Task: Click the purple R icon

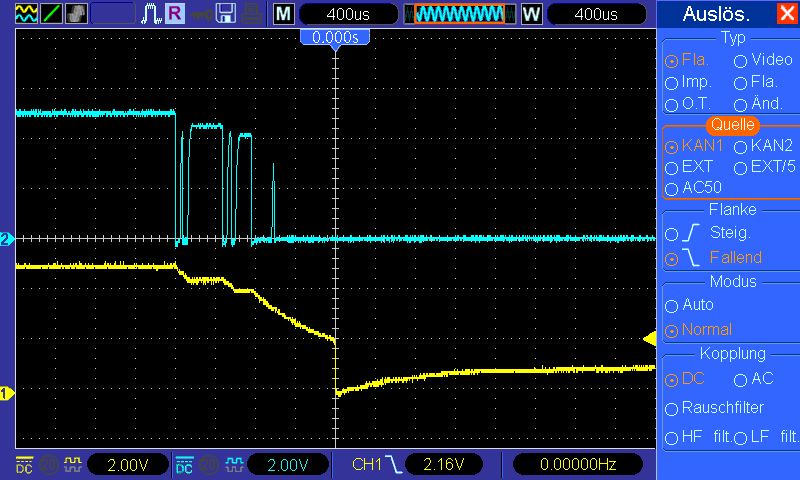Action: [x=175, y=13]
